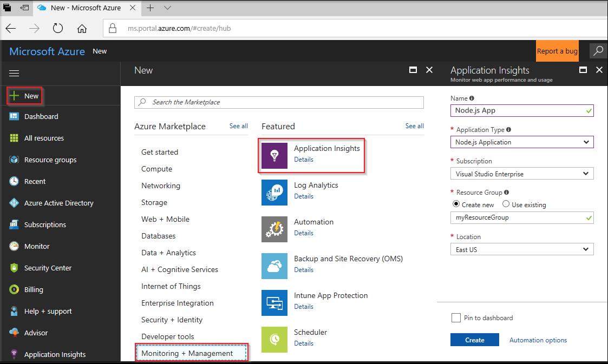Click the Name field info icon
This screenshot has height=364, width=608.
pyautogui.click(x=472, y=98)
